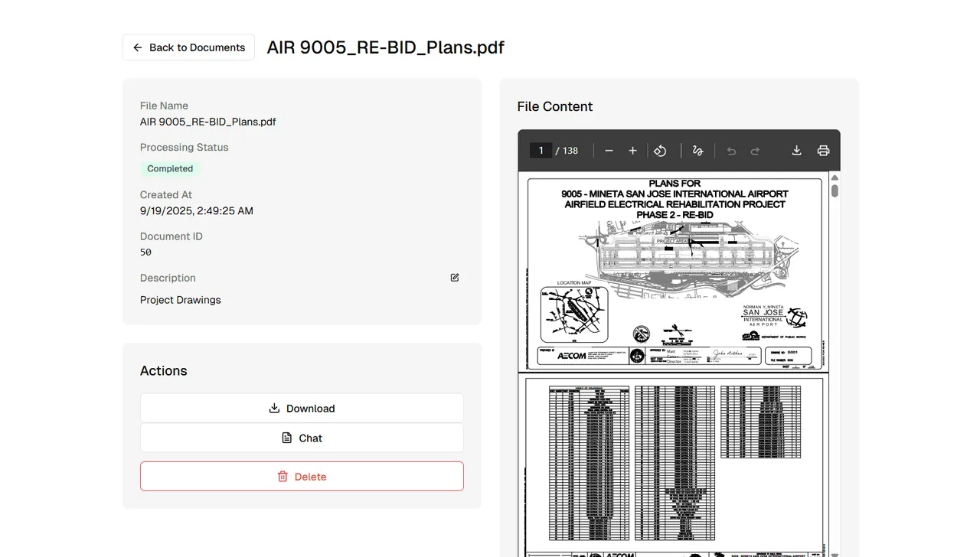Screen dimensions: 980x557
Task: Click the page title AIR 9005_RE-BID_Plans.pdf heading
Action: tap(386, 47)
